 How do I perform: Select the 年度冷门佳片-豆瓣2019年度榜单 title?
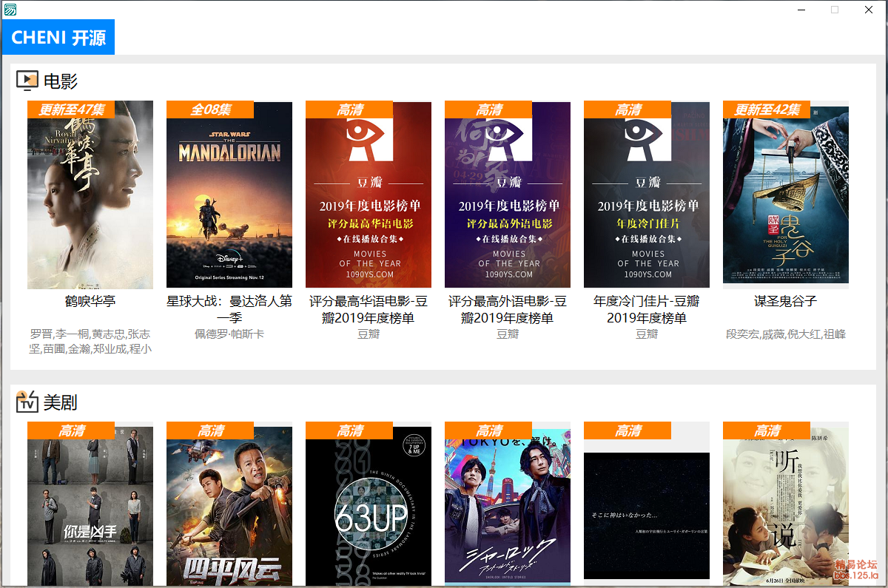(x=647, y=309)
